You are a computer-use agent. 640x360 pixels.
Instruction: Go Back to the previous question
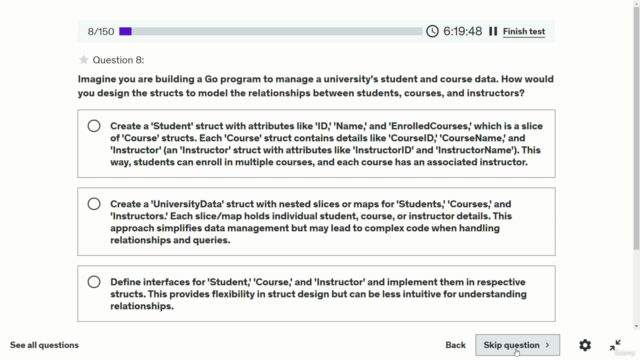pyautogui.click(x=456, y=345)
